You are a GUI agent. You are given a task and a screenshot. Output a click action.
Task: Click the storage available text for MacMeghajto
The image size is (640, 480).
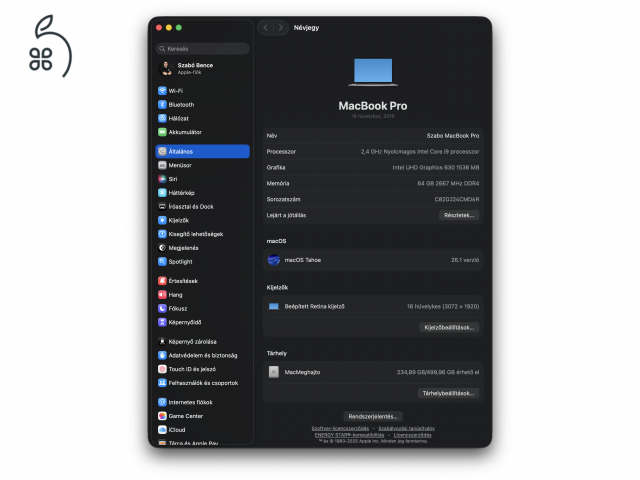(438, 372)
